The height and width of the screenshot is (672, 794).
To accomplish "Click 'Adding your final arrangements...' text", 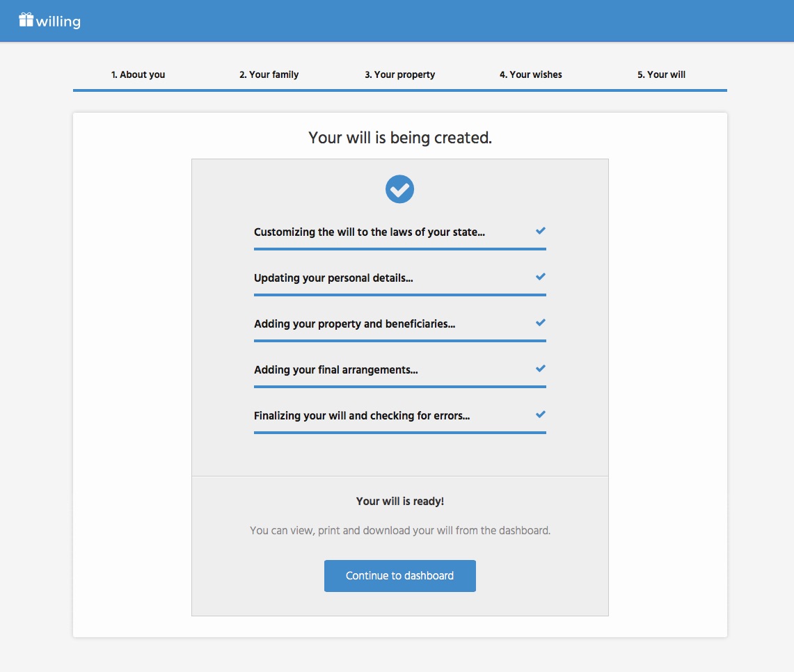I will pyautogui.click(x=335, y=370).
